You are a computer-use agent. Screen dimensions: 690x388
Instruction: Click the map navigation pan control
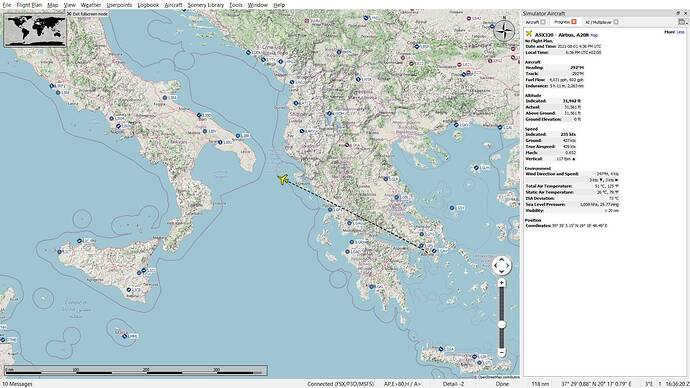coord(502,265)
